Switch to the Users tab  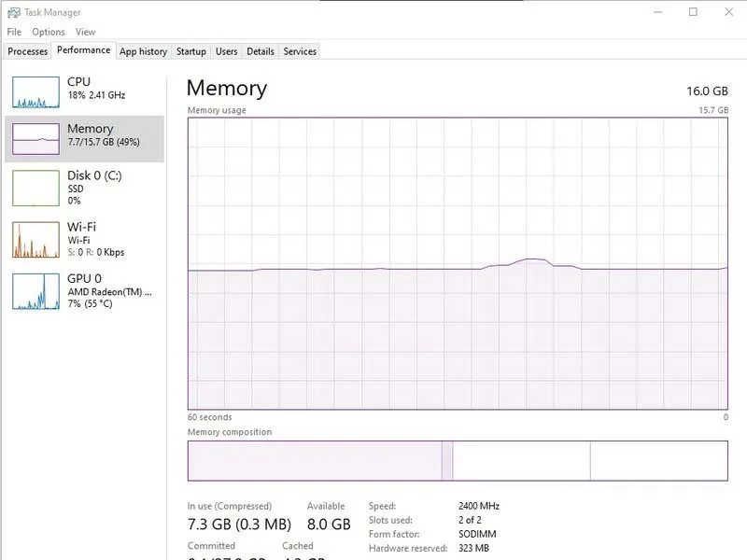coord(226,51)
